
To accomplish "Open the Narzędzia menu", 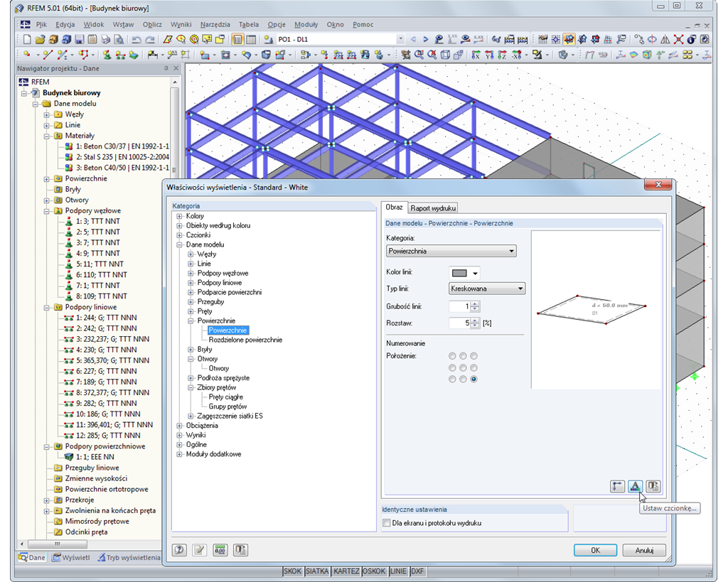I will pos(215,25).
